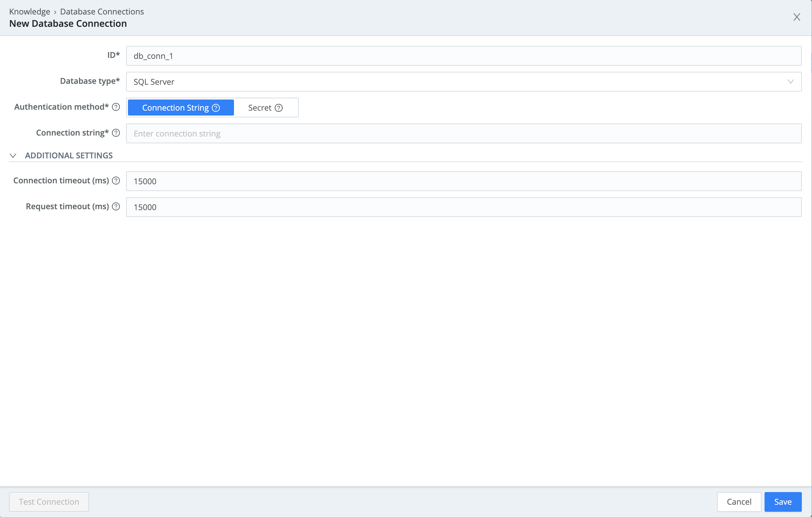Image resolution: width=812 pixels, height=517 pixels.
Task: Click the help icon for Connection timeout
Action: pyautogui.click(x=116, y=181)
